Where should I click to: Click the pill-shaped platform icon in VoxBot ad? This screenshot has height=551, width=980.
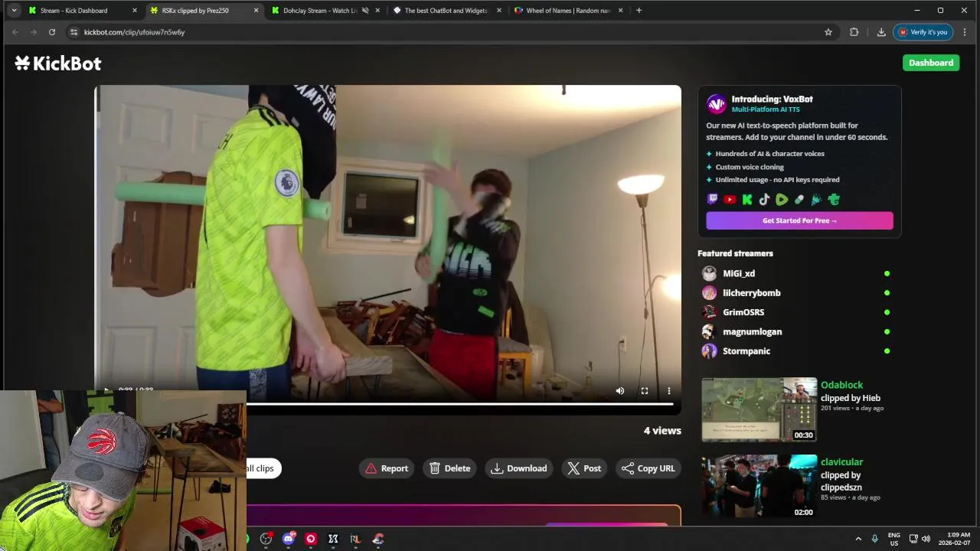799,200
